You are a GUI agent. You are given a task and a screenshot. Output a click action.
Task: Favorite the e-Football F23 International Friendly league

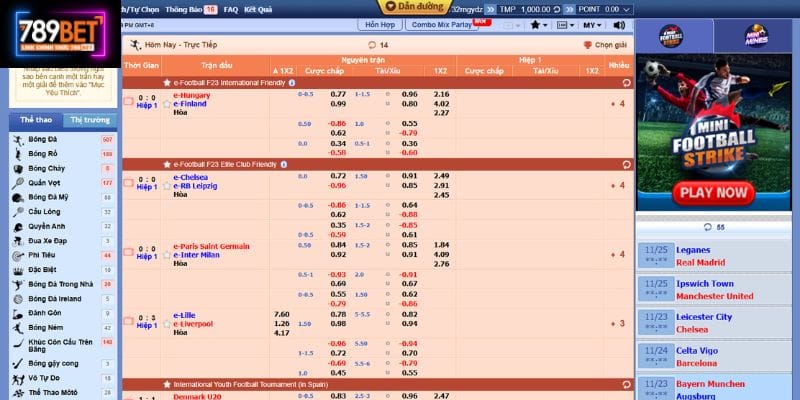coord(167,83)
